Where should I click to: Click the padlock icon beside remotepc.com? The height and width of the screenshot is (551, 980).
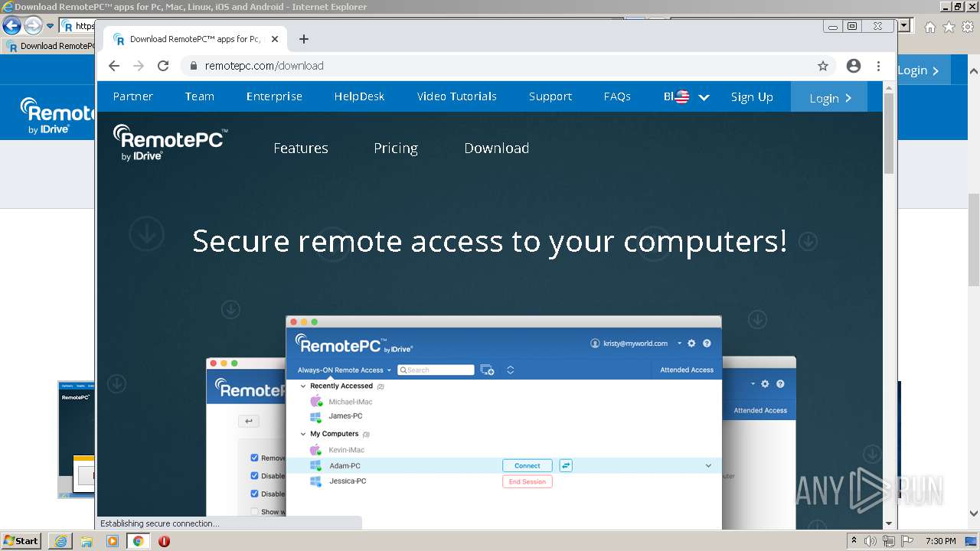pos(194,66)
